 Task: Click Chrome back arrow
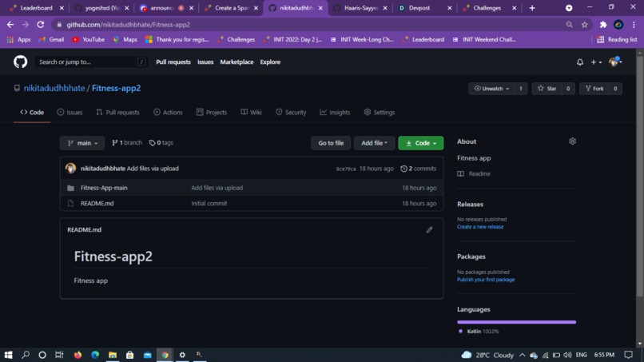pyautogui.click(x=10, y=25)
